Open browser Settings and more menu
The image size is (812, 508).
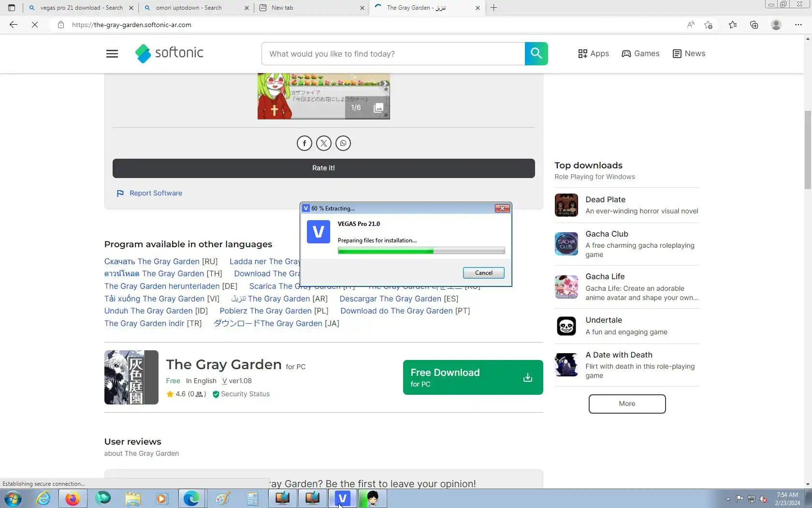click(x=798, y=25)
